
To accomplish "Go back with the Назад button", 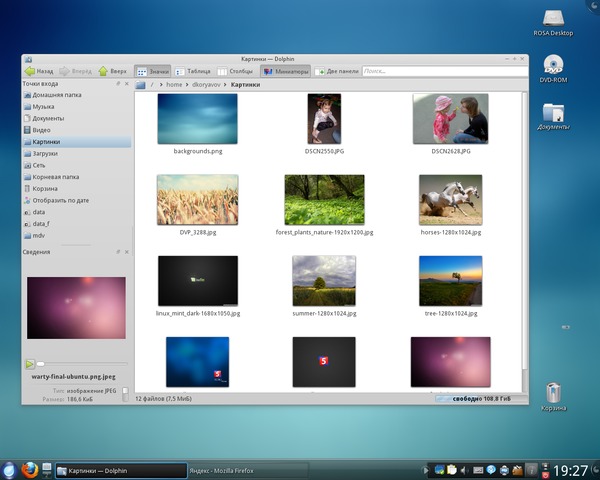I will tap(39, 72).
